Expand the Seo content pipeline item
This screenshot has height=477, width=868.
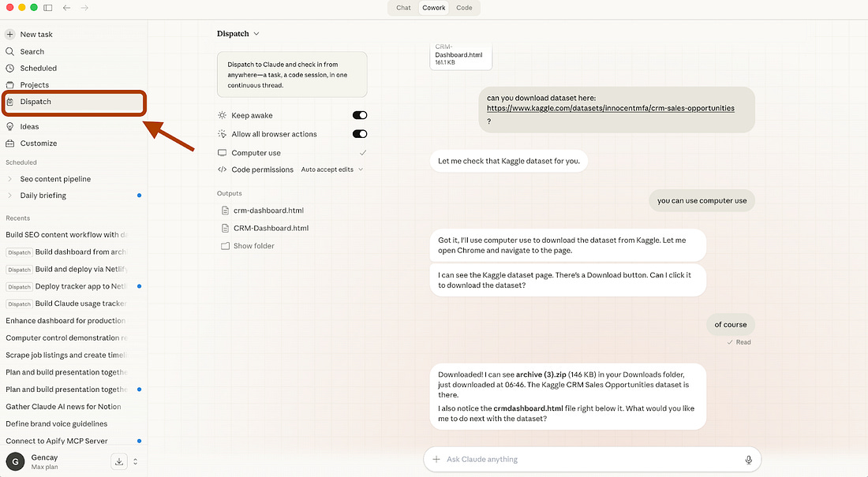[x=10, y=179]
